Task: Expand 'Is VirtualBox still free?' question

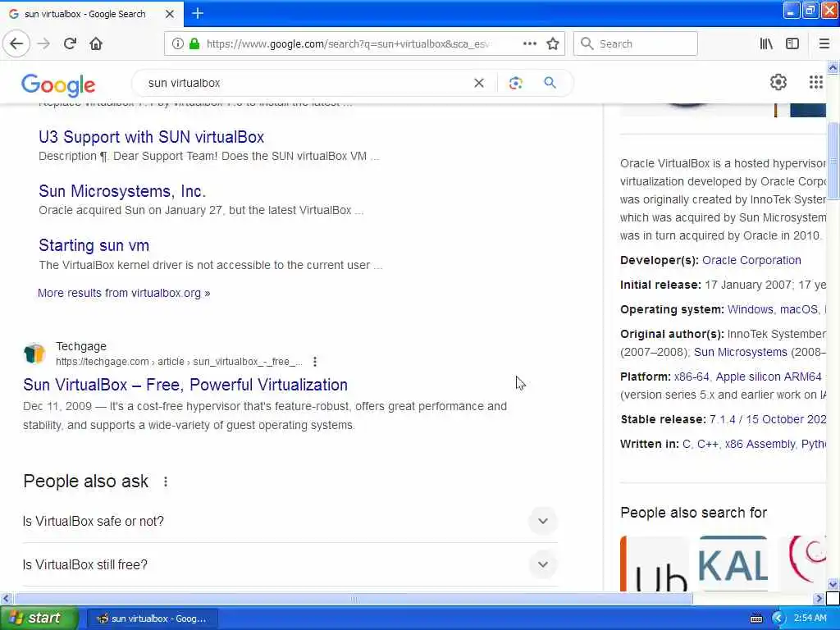Action: [x=290, y=564]
